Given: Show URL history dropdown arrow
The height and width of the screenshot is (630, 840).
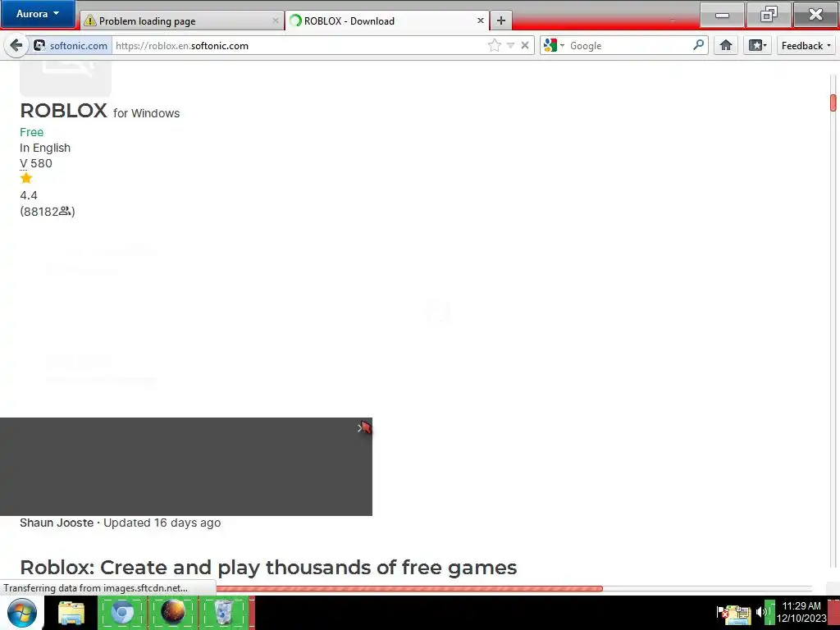Looking at the screenshot, I should [x=510, y=46].
